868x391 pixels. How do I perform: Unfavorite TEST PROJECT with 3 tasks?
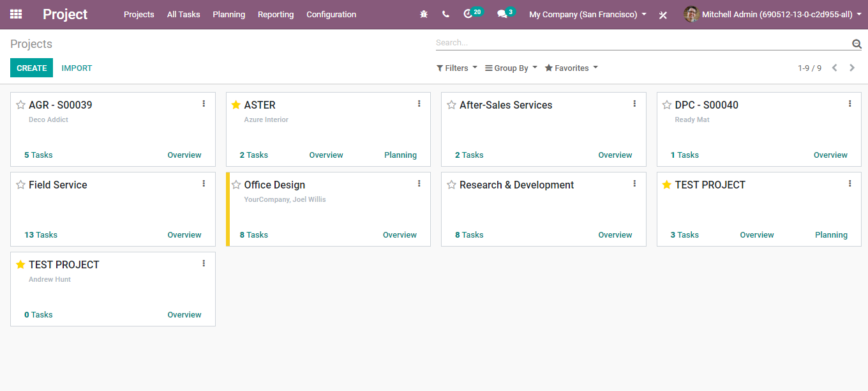point(667,185)
